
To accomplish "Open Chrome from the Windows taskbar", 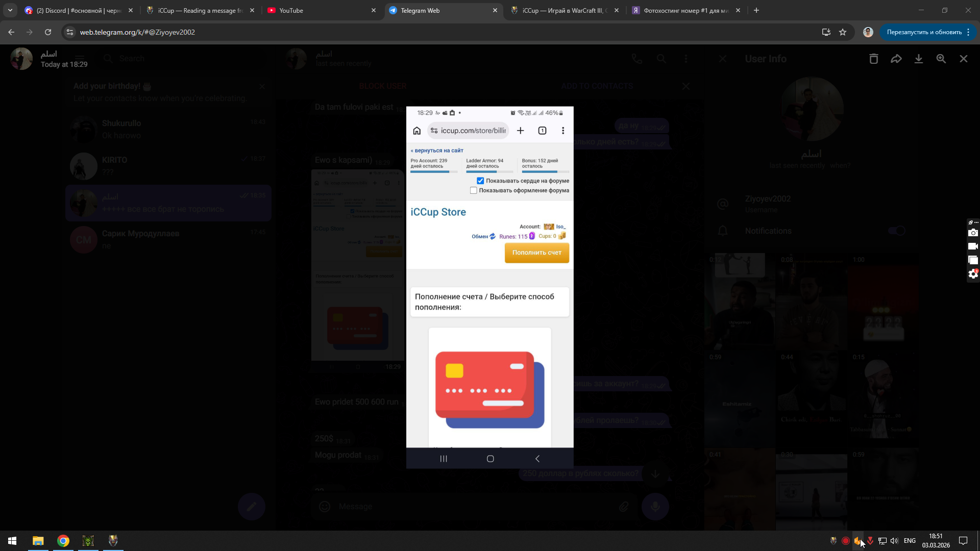I will point(63,541).
